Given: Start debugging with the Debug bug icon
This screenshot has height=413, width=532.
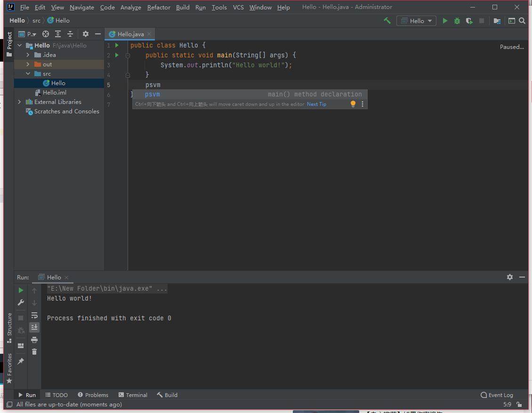Looking at the screenshot, I should (457, 21).
